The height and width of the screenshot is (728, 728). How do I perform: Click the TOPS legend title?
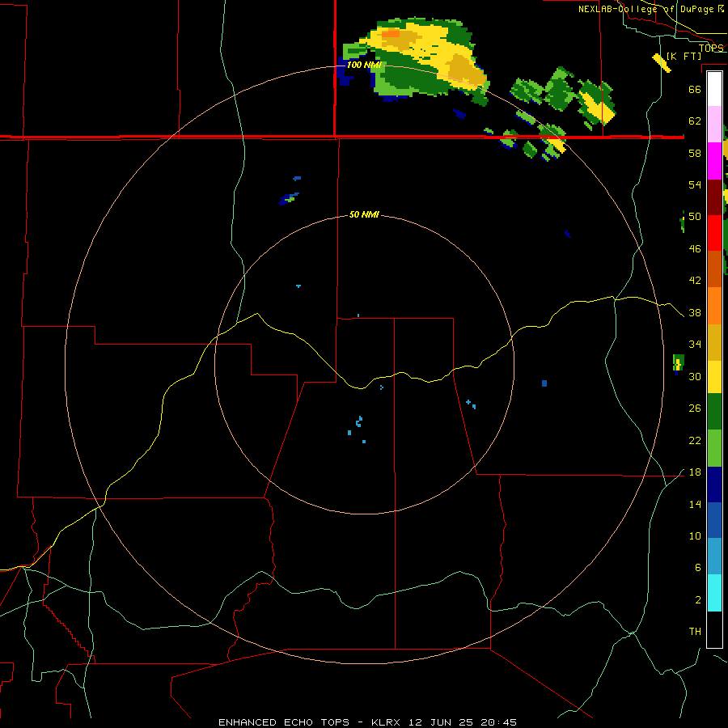[711, 48]
